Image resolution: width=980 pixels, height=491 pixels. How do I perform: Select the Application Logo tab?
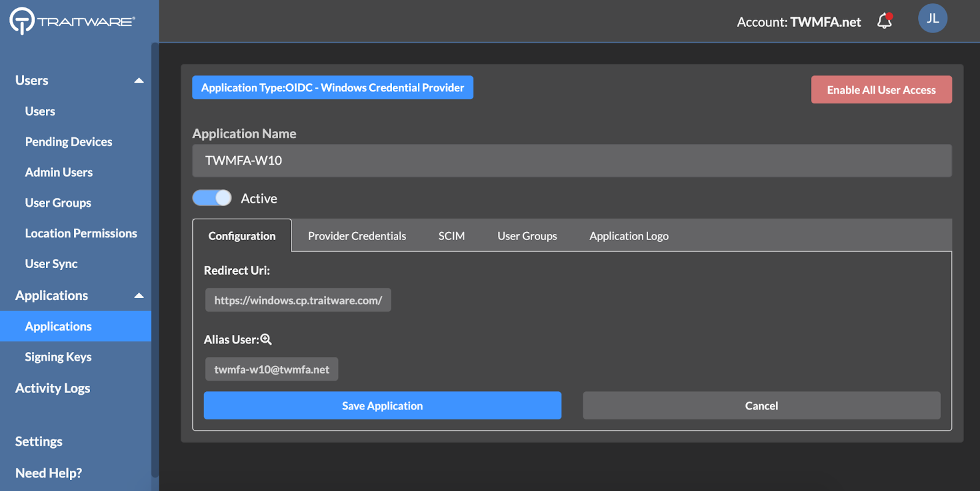[x=629, y=236]
